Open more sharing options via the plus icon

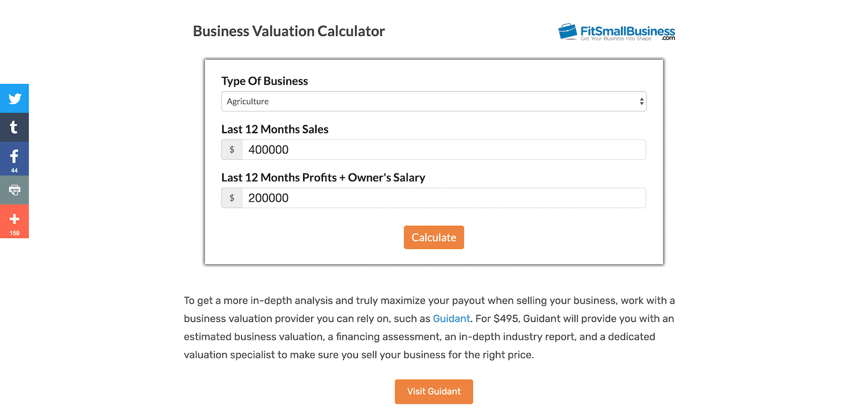tap(14, 218)
